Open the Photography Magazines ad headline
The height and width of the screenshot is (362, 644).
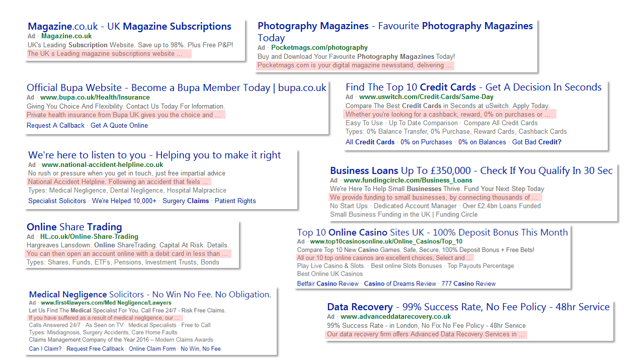[x=395, y=32]
